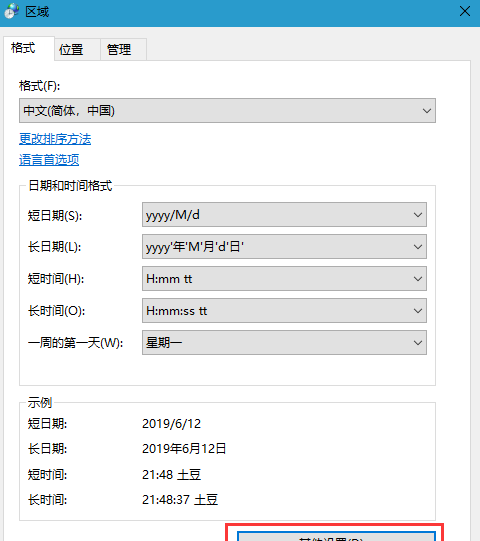Viewport: 480px width, 541px height.
Task: Click the 短时间 H:mm tt combo box
Action: (x=284, y=279)
